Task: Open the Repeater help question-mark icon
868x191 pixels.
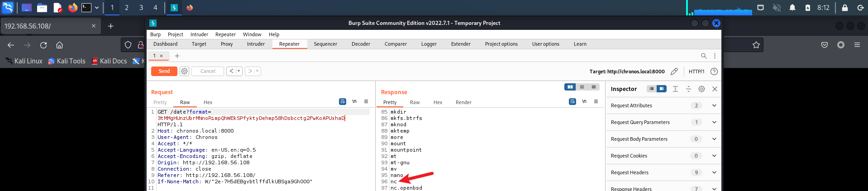Action: [714, 72]
